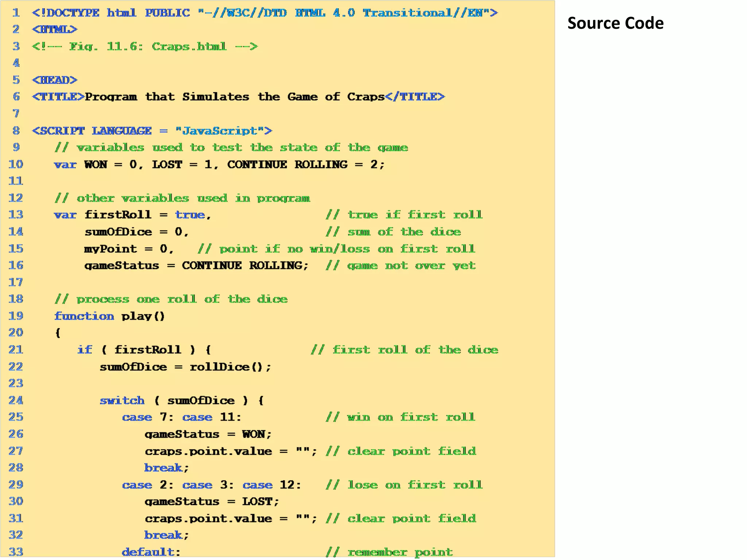Click the 'Source Code' slide title
Image resolution: width=747 pixels, height=560 pixels.
coord(615,23)
